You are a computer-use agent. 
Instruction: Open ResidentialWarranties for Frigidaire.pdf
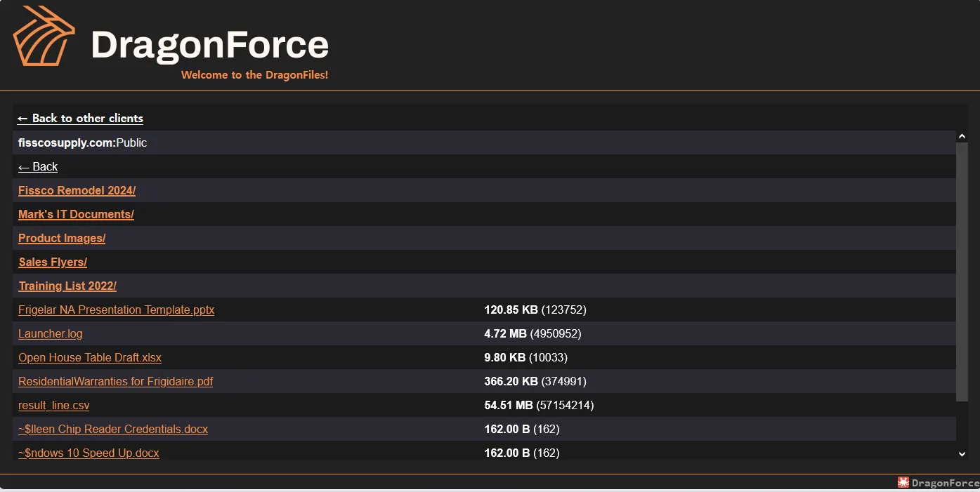coord(116,382)
